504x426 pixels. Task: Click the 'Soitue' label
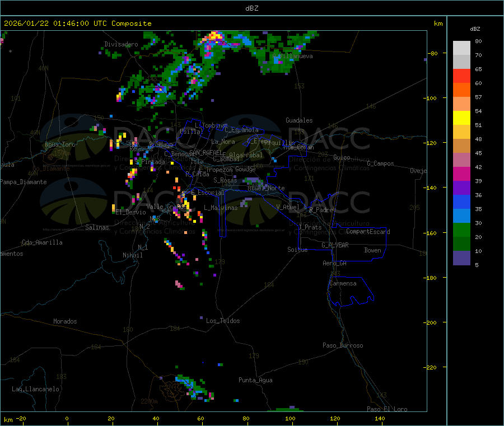click(297, 250)
